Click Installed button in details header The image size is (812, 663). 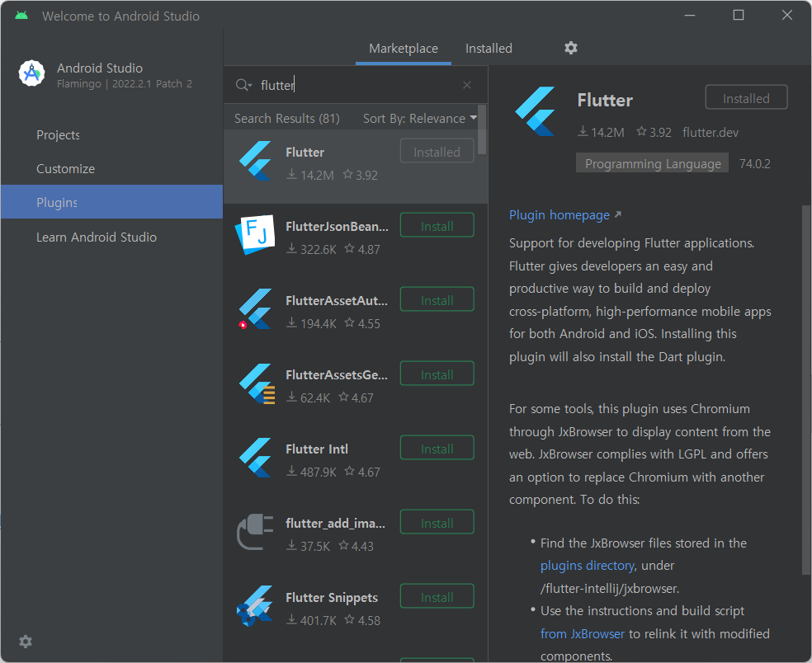pyautogui.click(x=746, y=98)
